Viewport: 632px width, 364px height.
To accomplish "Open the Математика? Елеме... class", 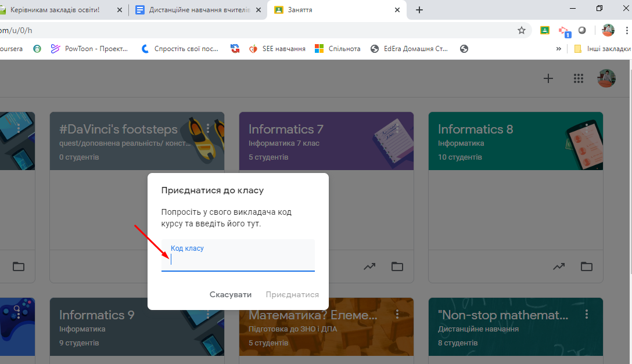I will 313,315.
